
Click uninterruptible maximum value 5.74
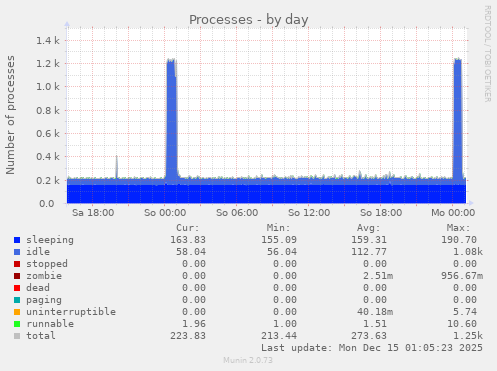tap(465, 312)
